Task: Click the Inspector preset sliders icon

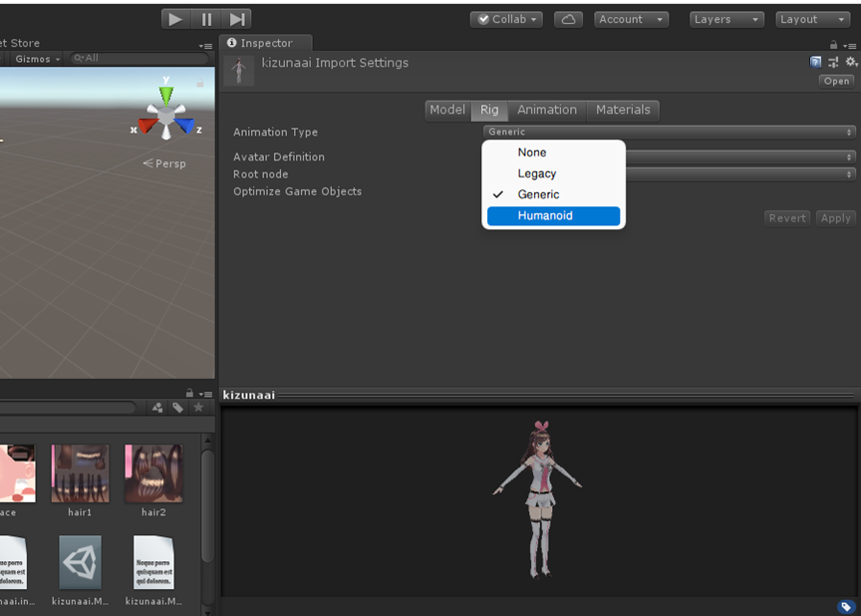Action: (833, 62)
